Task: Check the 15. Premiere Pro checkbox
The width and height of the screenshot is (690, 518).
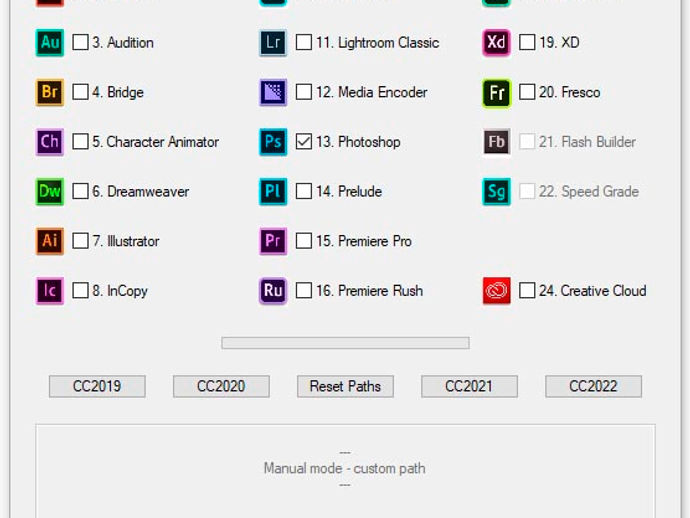Action: coord(304,241)
